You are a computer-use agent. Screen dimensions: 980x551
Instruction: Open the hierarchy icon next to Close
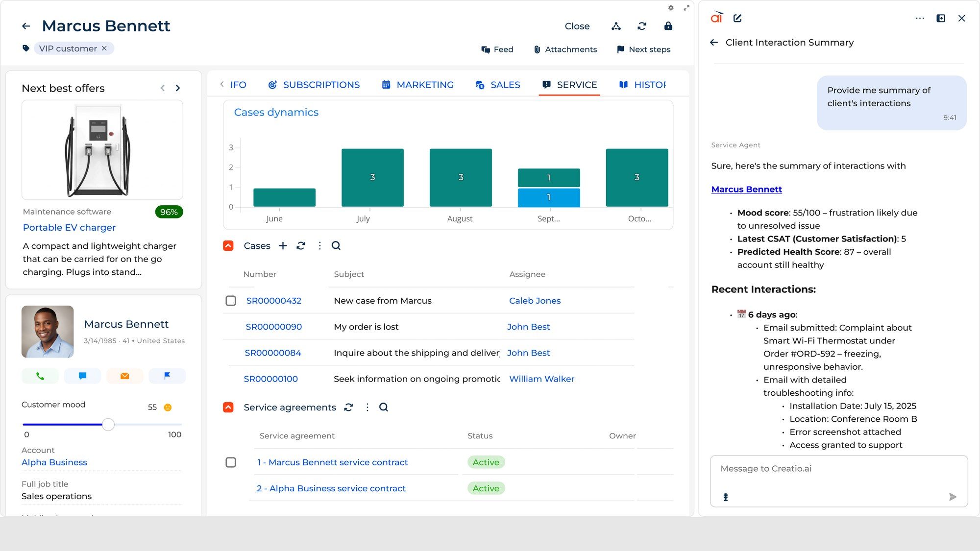tap(616, 26)
